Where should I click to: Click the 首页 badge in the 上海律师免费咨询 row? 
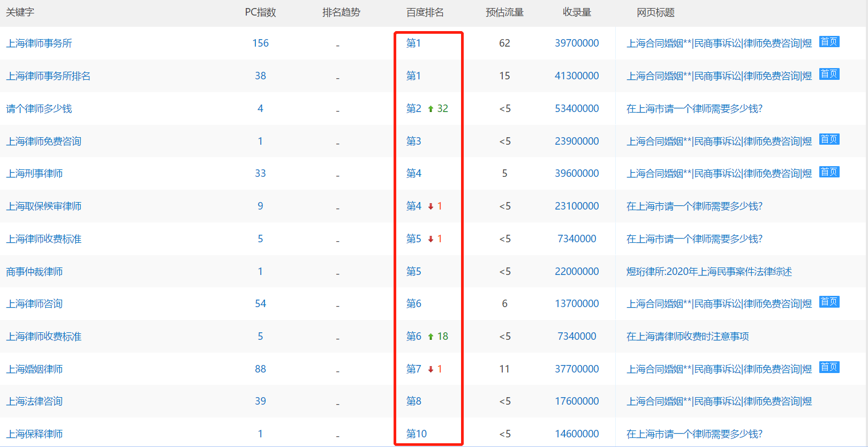pyautogui.click(x=829, y=140)
